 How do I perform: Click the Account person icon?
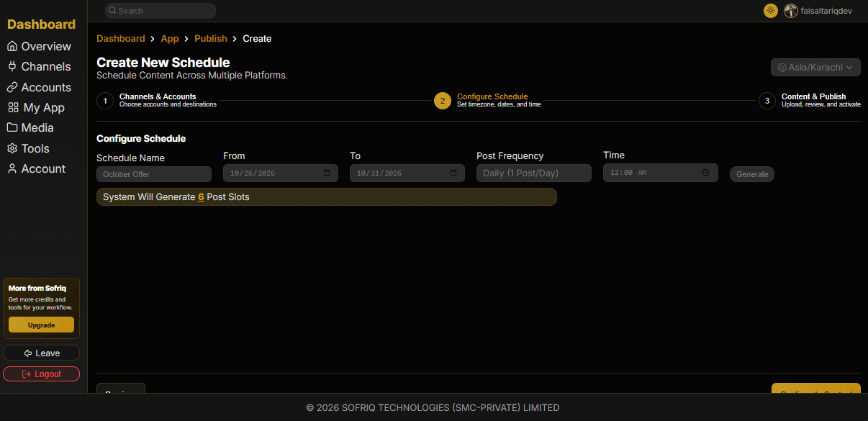12,168
